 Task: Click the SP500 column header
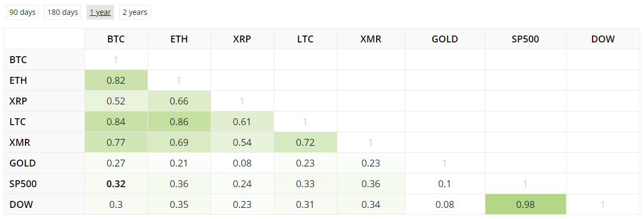tap(525, 39)
